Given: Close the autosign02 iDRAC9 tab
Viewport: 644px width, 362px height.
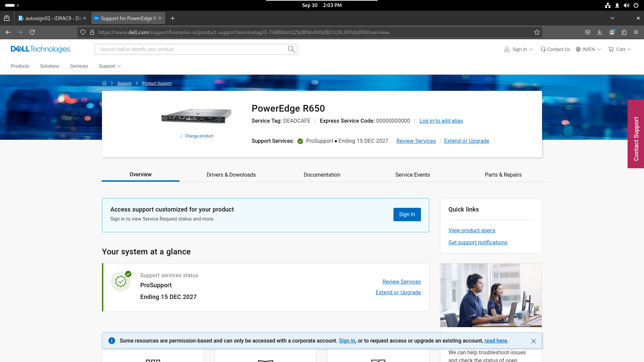Looking at the screenshot, I should (x=85, y=18).
